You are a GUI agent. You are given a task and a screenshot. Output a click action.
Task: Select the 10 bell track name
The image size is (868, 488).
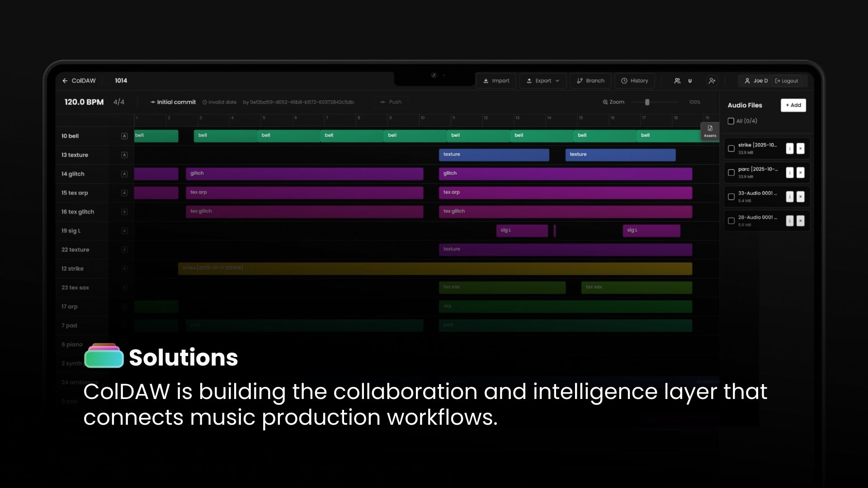70,136
